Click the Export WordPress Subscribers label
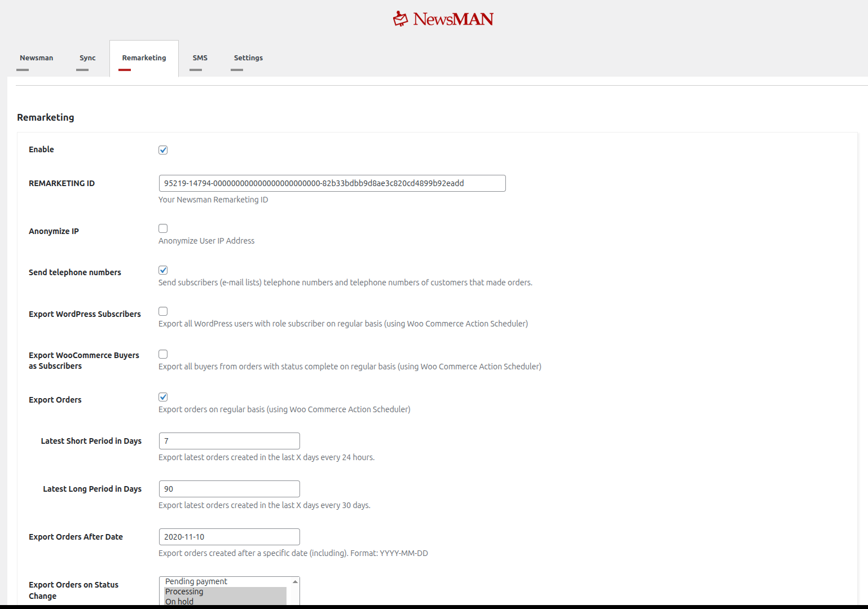 tap(85, 314)
